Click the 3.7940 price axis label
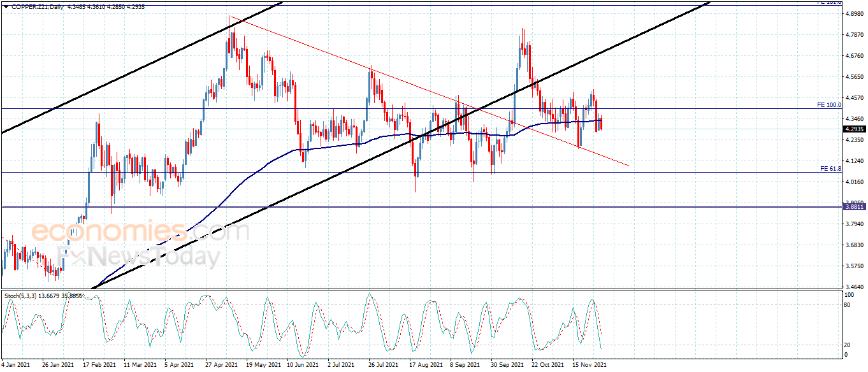Image resolution: width=868 pixels, height=372 pixels. pos(853,224)
